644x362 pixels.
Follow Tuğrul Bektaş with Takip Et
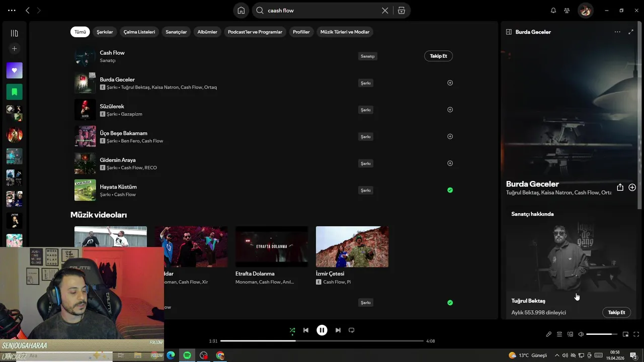[x=616, y=312]
